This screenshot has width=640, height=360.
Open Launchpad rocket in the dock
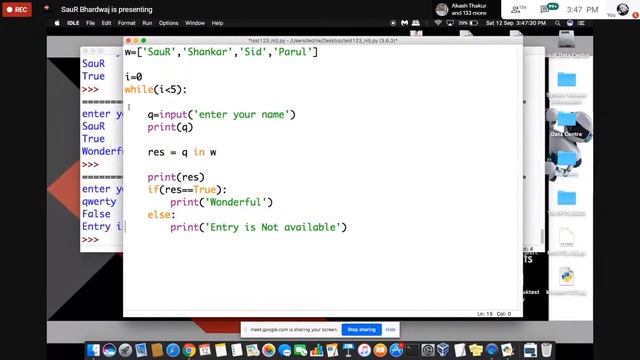click(125, 350)
